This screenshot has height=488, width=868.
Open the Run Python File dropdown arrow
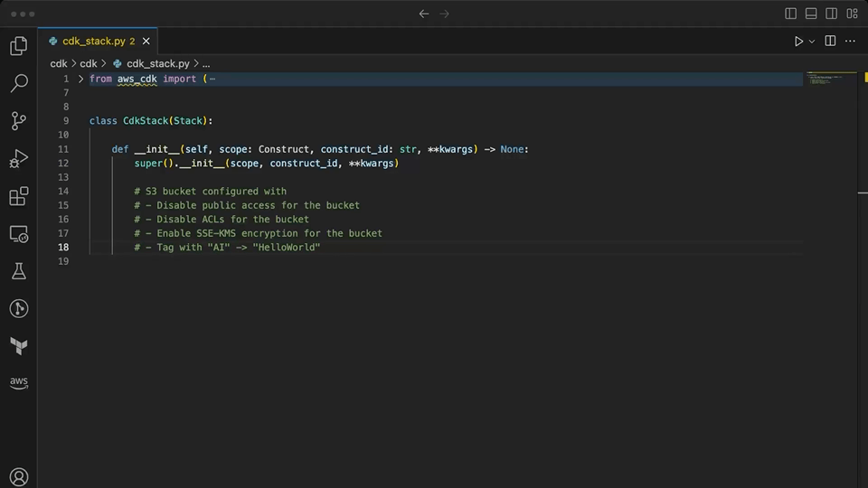point(812,42)
